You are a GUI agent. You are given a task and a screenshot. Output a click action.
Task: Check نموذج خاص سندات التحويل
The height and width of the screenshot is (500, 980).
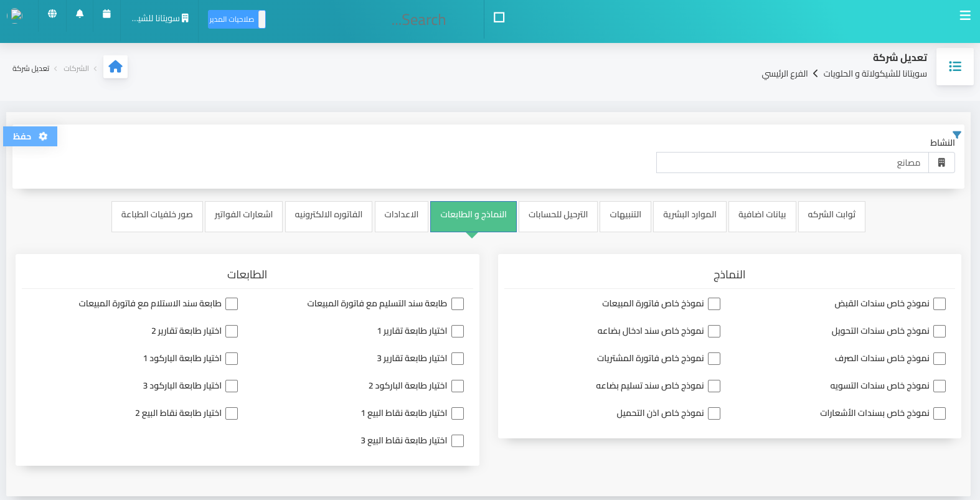click(x=940, y=331)
